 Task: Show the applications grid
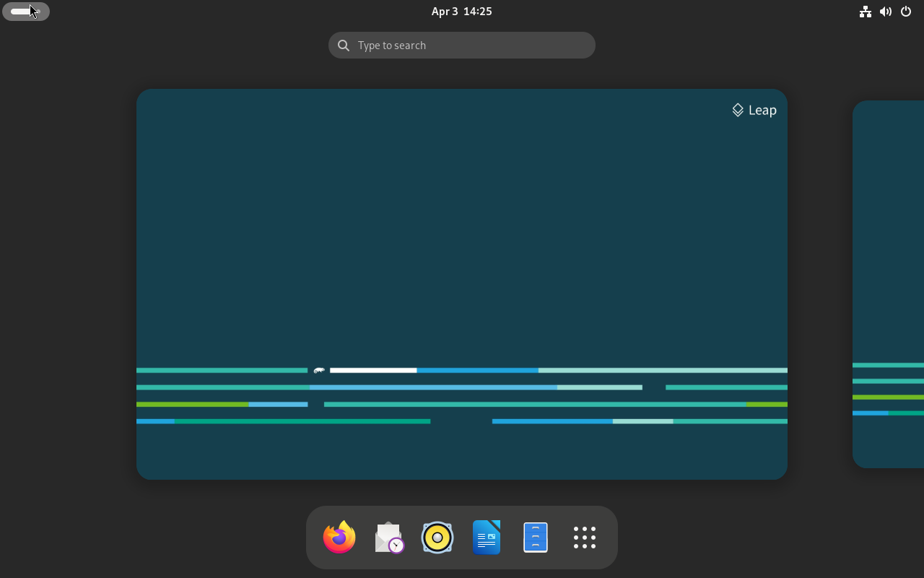coord(585,538)
